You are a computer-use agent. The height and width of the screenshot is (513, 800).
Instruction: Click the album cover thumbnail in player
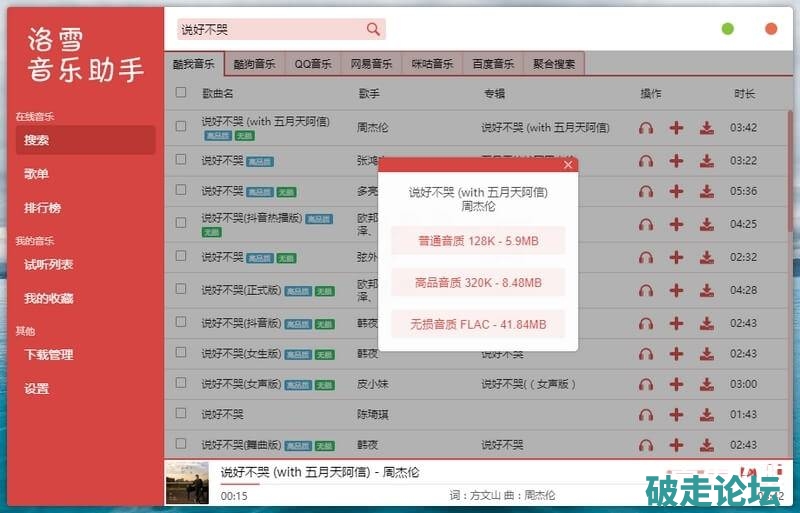tap(187, 483)
